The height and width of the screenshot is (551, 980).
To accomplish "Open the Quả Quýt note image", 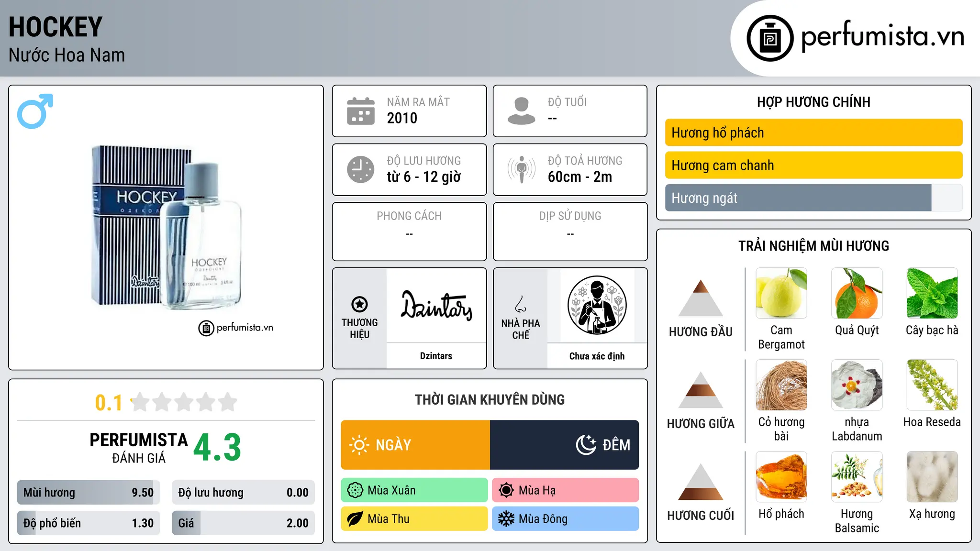I will coord(857,293).
